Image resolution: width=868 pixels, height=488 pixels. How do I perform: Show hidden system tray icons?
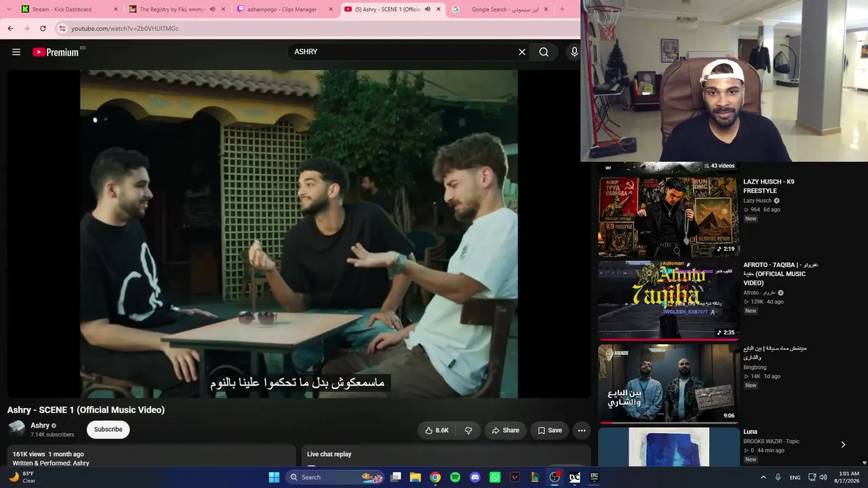point(763,477)
